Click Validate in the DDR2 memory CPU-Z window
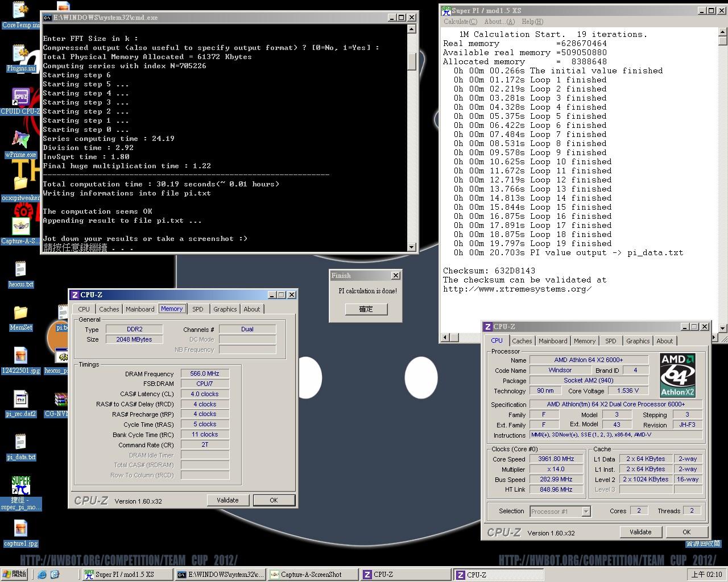Viewport: 728px width, 582px height. pos(227,500)
